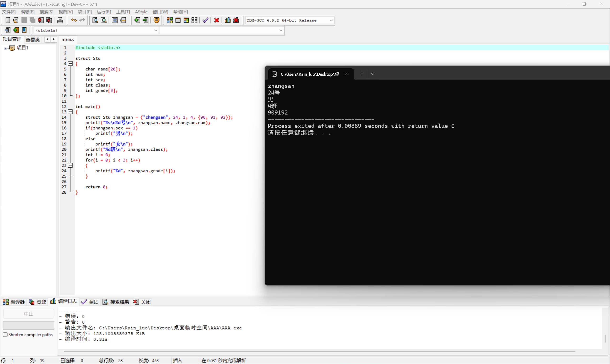Click the Print toolbar icon
The image size is (610, 364).
click(x=60, y=20)
